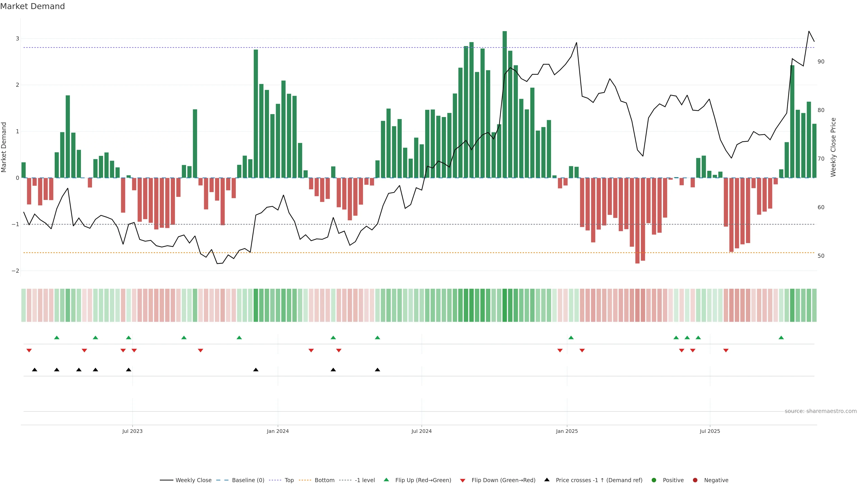Click the Jul 2025 x-axis label
The height and width of the screenshot is (488, 868).
tap(710, 431)
